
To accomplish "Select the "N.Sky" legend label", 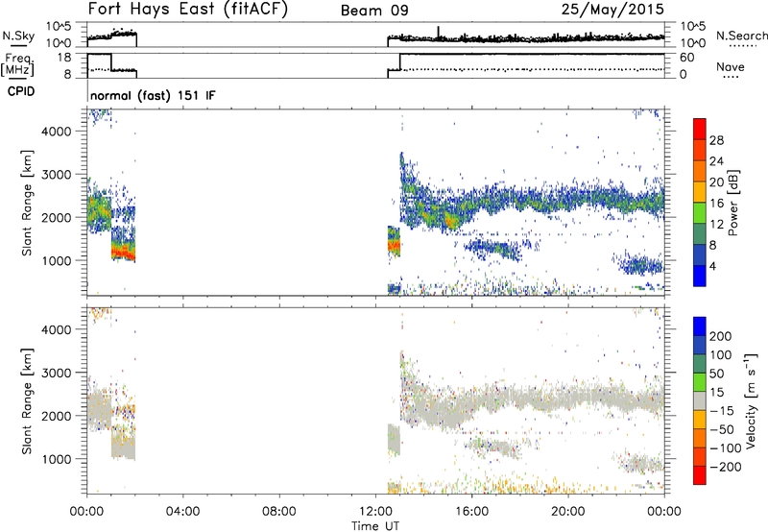I will pyautogui.click(x=18, y=36).
